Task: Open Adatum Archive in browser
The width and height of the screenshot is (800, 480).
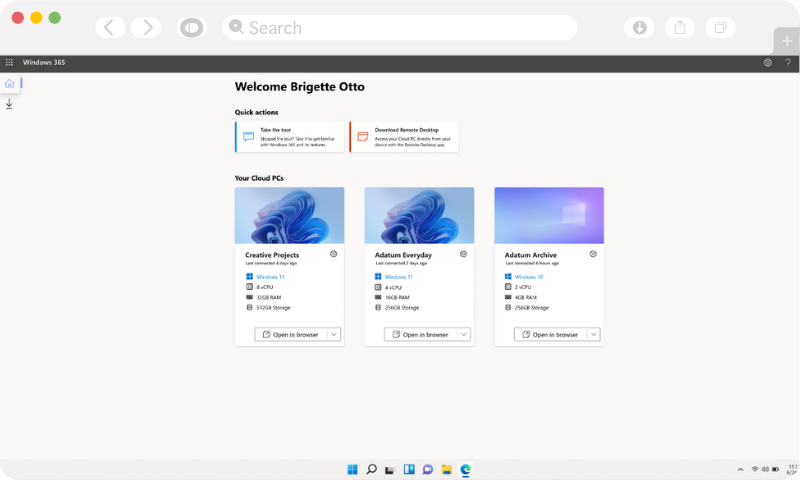Action: (x=551, y=335)
